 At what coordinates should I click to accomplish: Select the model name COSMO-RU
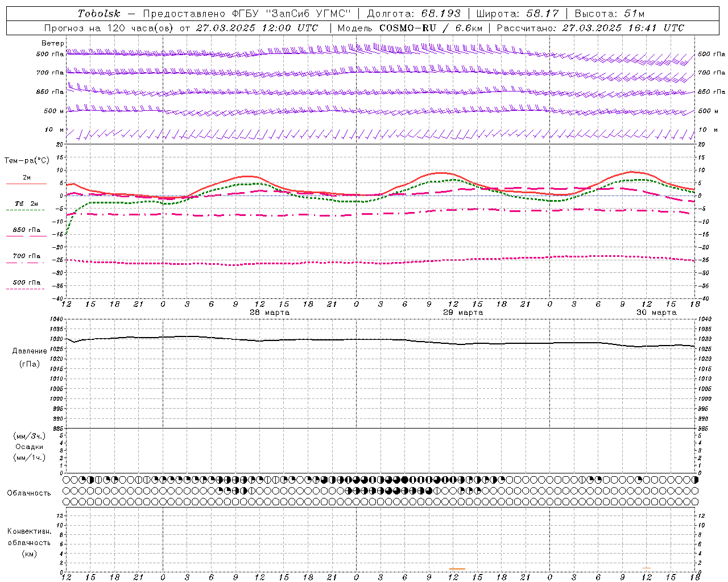click(408, 28)
